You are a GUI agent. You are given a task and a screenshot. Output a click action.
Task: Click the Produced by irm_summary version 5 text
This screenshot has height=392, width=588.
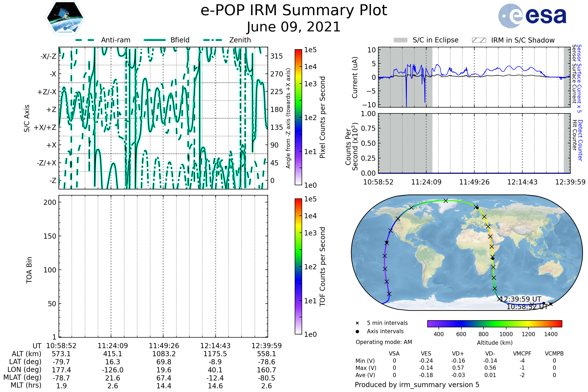point(417,385)
